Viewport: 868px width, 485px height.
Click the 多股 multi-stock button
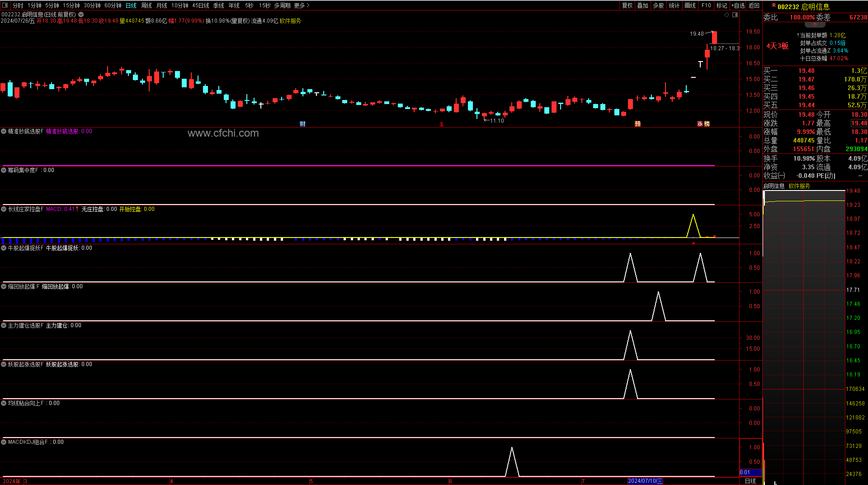tap(659, 5)
